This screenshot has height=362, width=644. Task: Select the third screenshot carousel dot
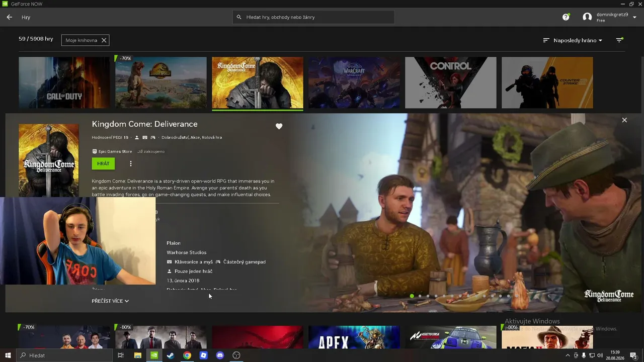click(x=428, y=296)
